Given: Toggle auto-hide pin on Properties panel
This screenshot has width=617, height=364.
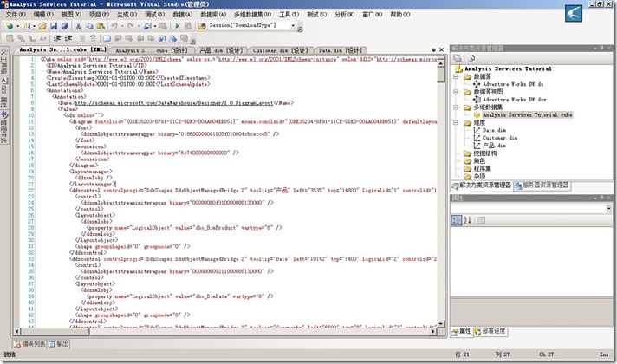Looking at the screenshot, I should (x=601, y=198).
